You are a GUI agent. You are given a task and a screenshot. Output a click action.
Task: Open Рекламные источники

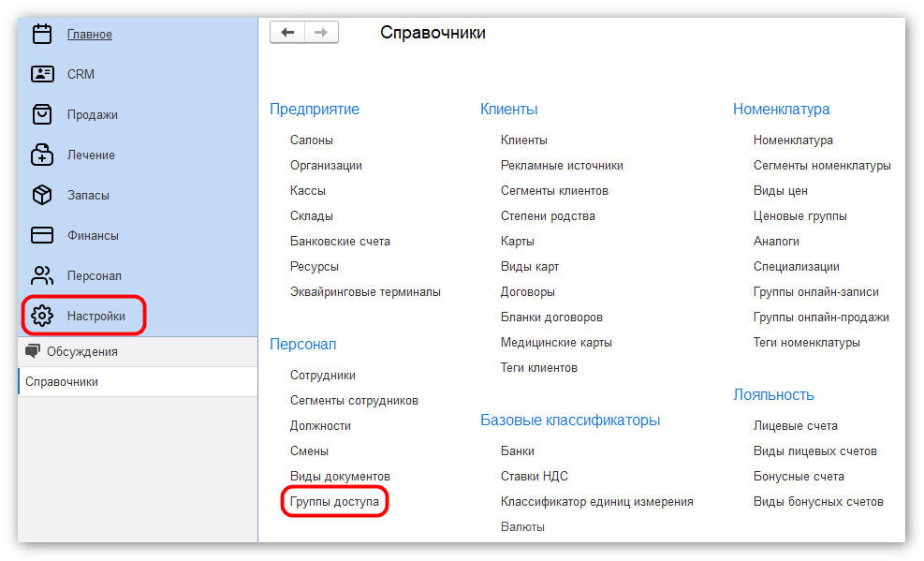pyautogui.click(x=562, y=166)
